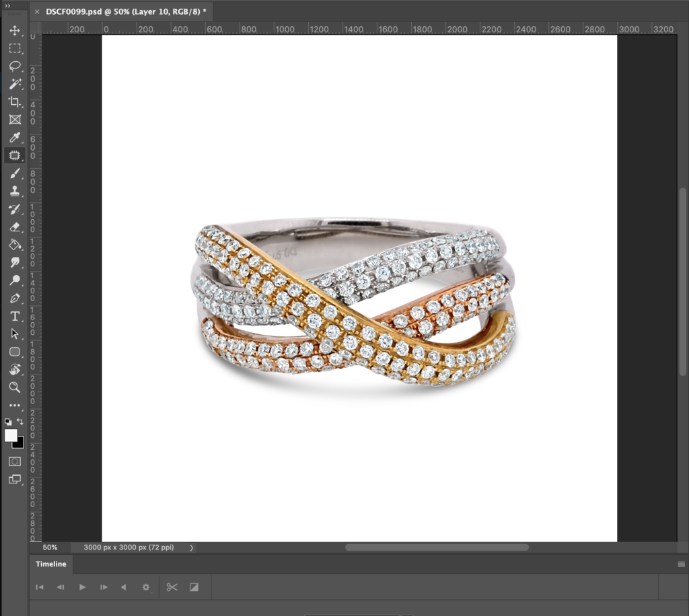Select the Eyedropper tool
This screenshot has height=616, width=689.
(x=15, y=137)
